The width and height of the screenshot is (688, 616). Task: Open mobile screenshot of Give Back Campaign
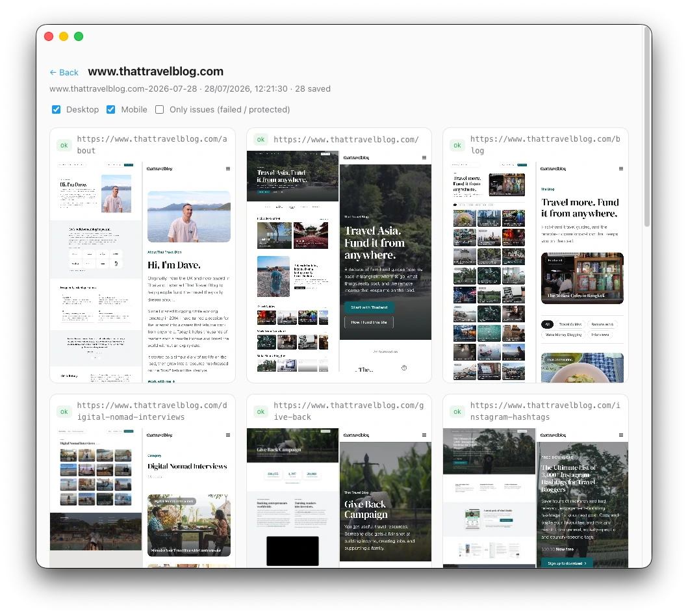point(385,498)
